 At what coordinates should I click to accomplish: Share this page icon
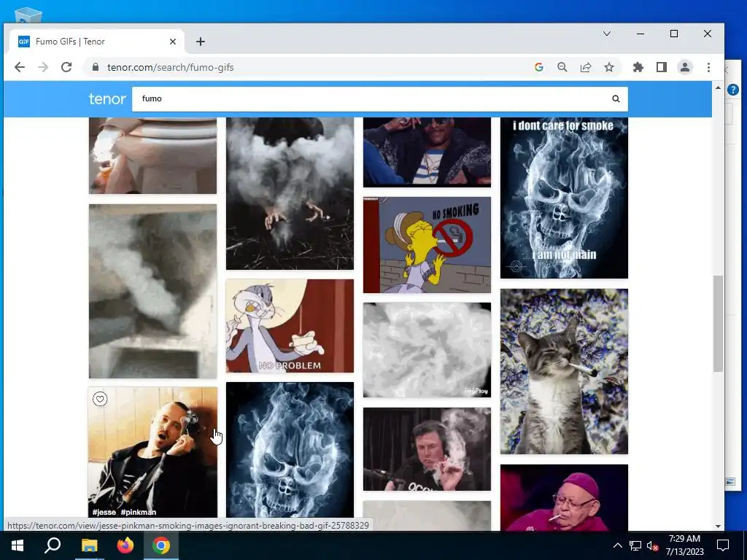click(x=586, y=67)
